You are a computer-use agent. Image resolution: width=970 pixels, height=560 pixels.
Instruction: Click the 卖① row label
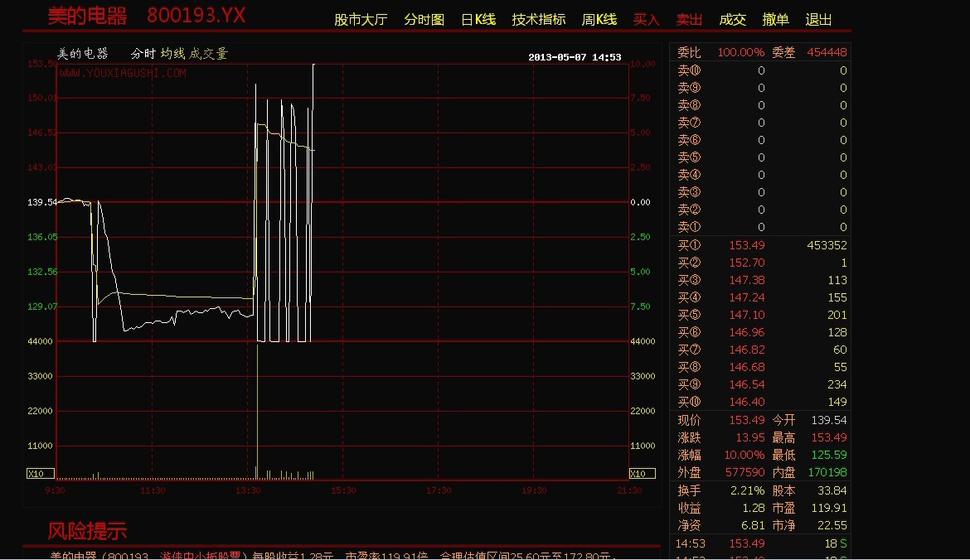click(x=689, y=227)
